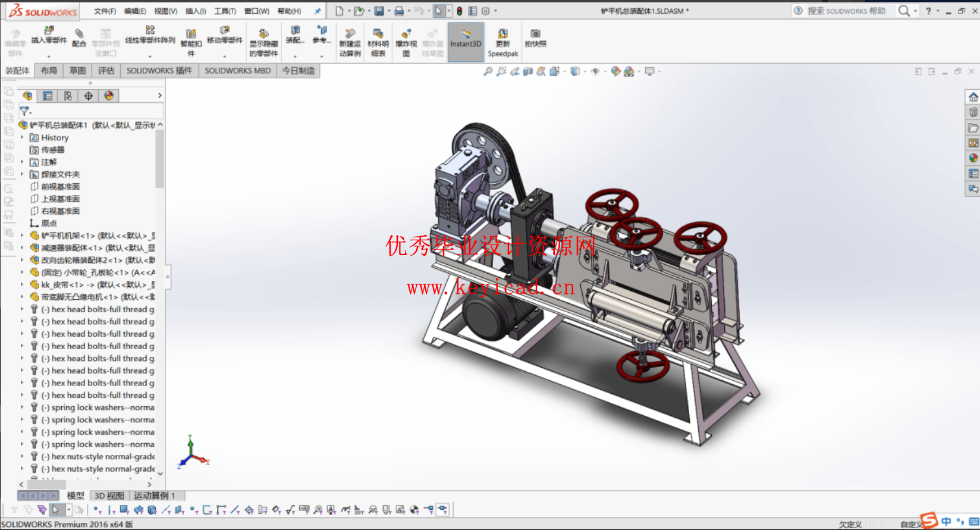Toggle the filter faces selection icon
Screen dimensions: 980x530
click(124, 510)
